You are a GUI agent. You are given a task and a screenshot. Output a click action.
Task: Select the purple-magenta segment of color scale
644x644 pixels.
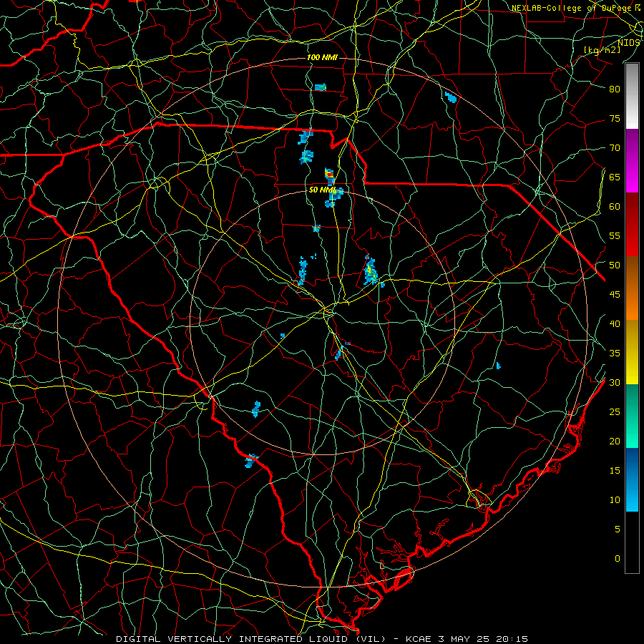[x=632, y=160]
